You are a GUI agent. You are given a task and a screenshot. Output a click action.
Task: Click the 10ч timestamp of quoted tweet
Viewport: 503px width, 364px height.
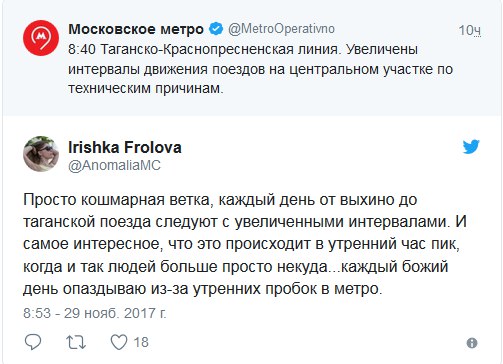click(x=470, y=30)
